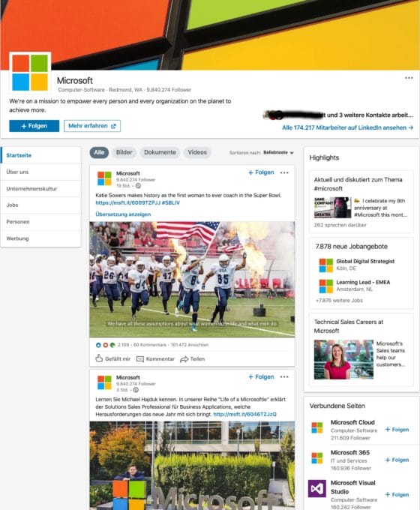Open the Microsoft 365 page name
Screen dimensions: 420x510
tap(350, 452)
